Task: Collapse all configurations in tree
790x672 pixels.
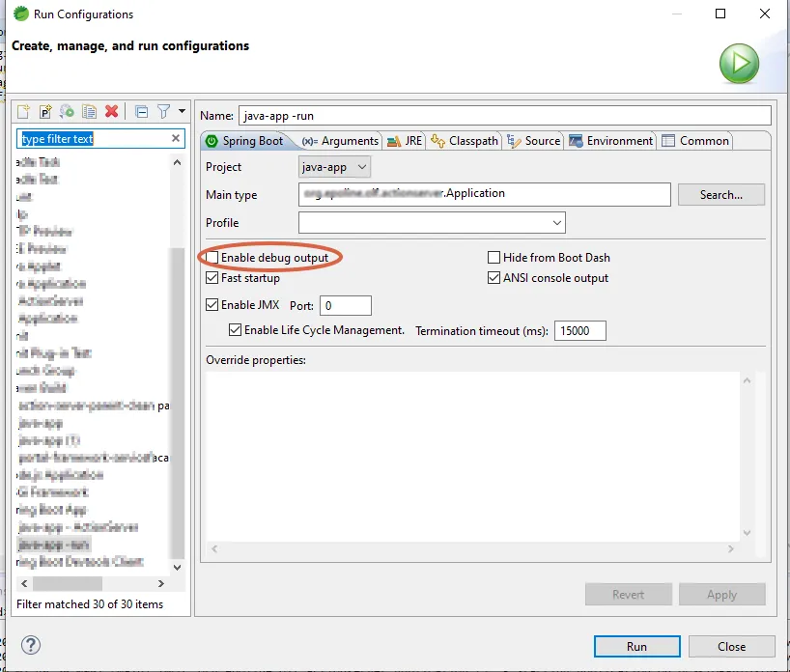Action: (142, 111)
